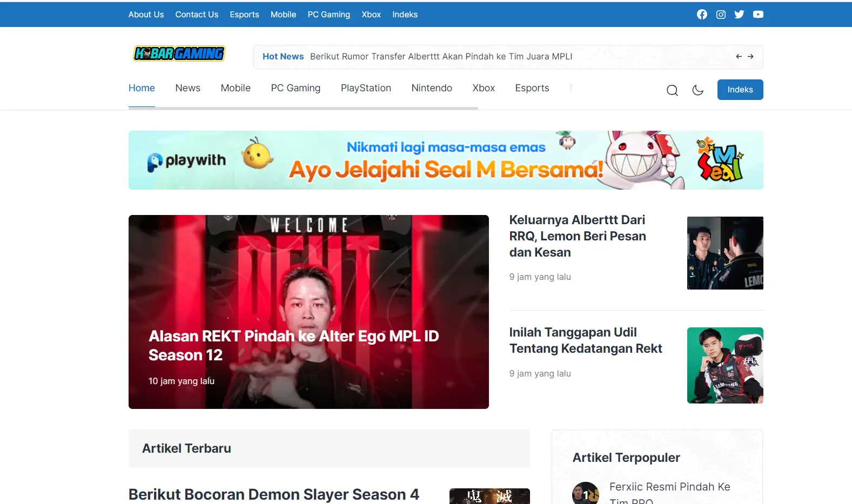Click the Hot News label
The image size is (852, 504).
point(283,57)
